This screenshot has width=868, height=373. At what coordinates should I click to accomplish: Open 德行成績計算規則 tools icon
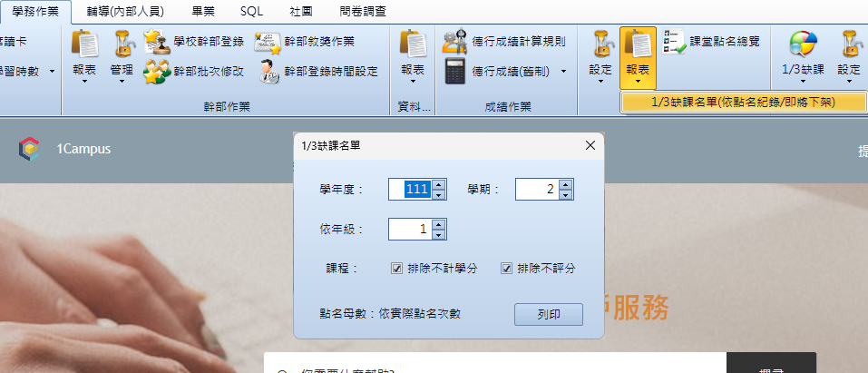454,41
